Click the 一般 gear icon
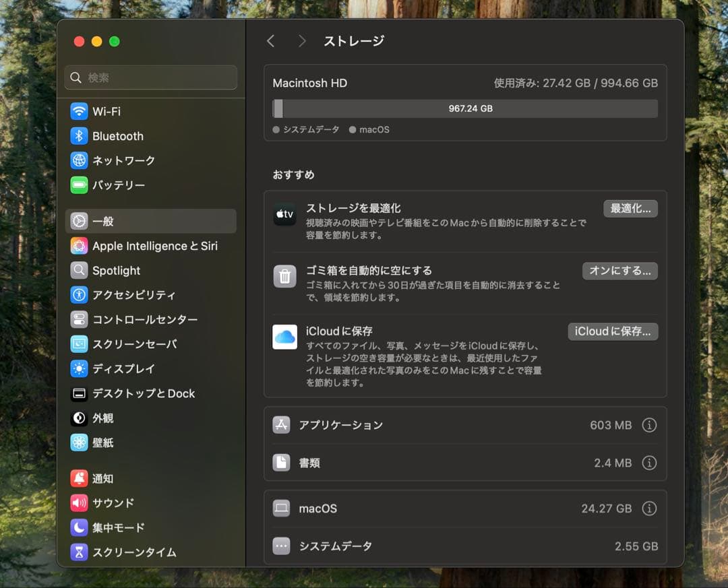Image resolution: width=728 pixels, height=588 pixels. [x=79, y=222]
